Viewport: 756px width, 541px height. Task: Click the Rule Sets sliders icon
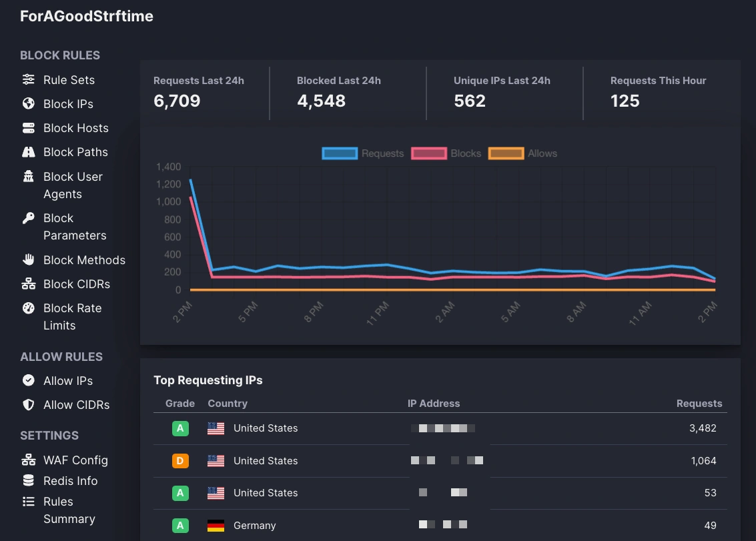pyautogui.click(x=29, y=79)
